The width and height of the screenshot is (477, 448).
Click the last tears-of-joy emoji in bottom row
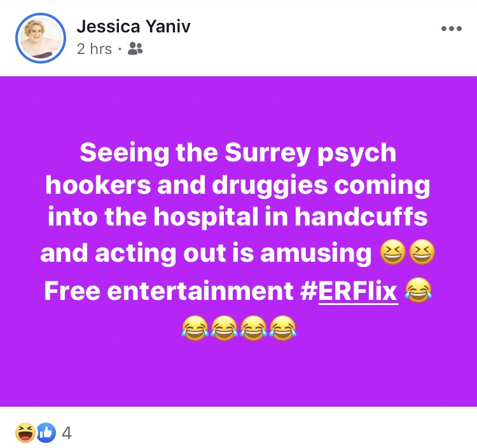282,328
